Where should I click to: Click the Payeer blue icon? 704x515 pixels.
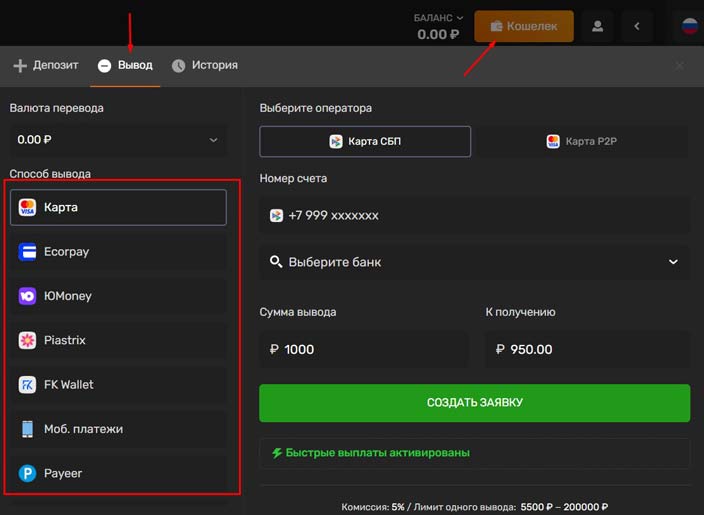point(27,473)
